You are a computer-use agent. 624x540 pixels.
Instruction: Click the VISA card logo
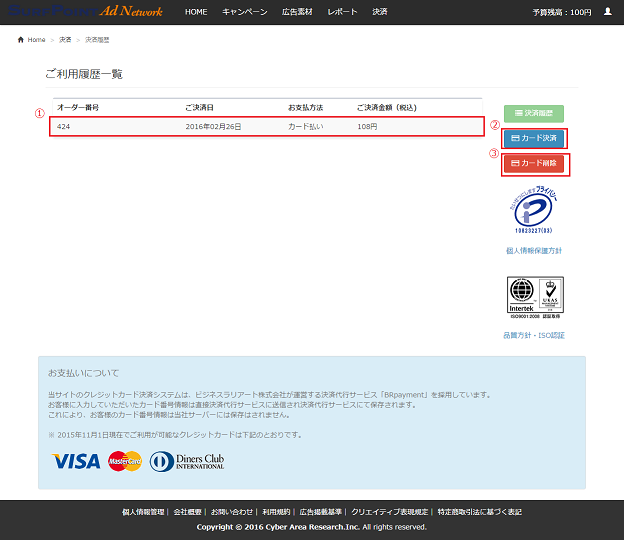pos(76,461)
